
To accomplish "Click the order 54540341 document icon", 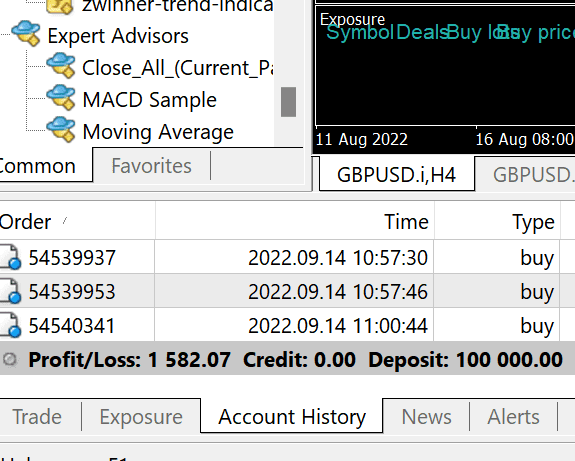I will coord(10,325).
